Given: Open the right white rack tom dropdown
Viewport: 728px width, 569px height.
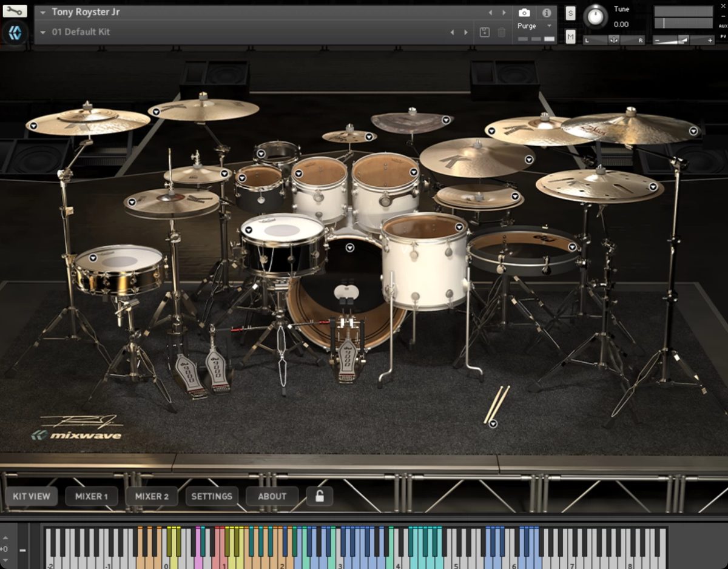Looking at the screenshot, I should click(x=413, y=172).
